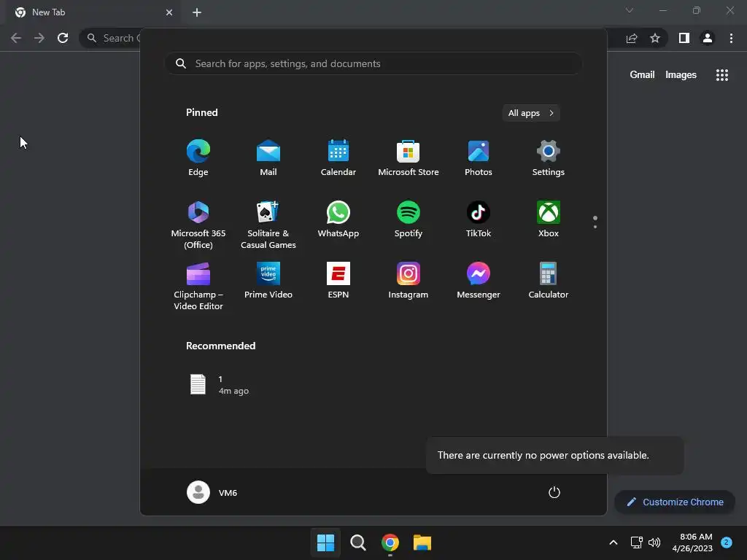This screenshot has height=560, width=747.
Task: Show hidden system tray icons
Action: [613, 542]
